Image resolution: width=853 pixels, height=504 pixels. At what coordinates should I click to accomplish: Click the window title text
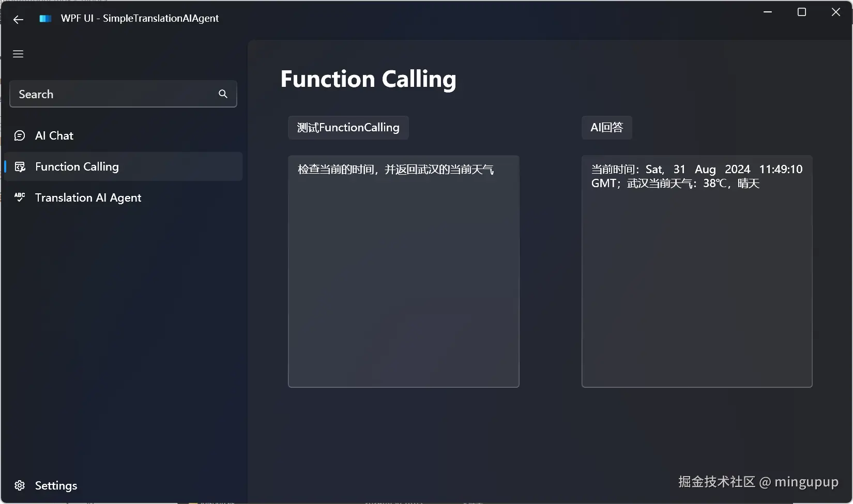point(140,19)
